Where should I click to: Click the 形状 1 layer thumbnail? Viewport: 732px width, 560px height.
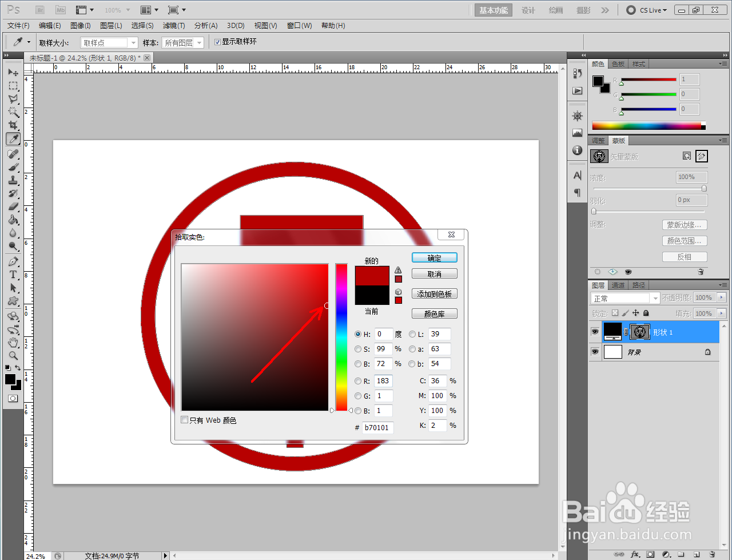pos(612,332)
